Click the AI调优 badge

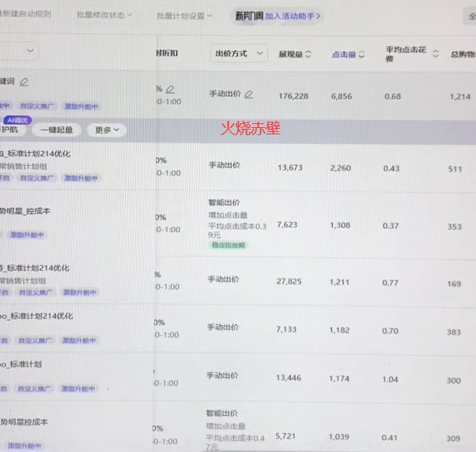click(x=17, y=120)
